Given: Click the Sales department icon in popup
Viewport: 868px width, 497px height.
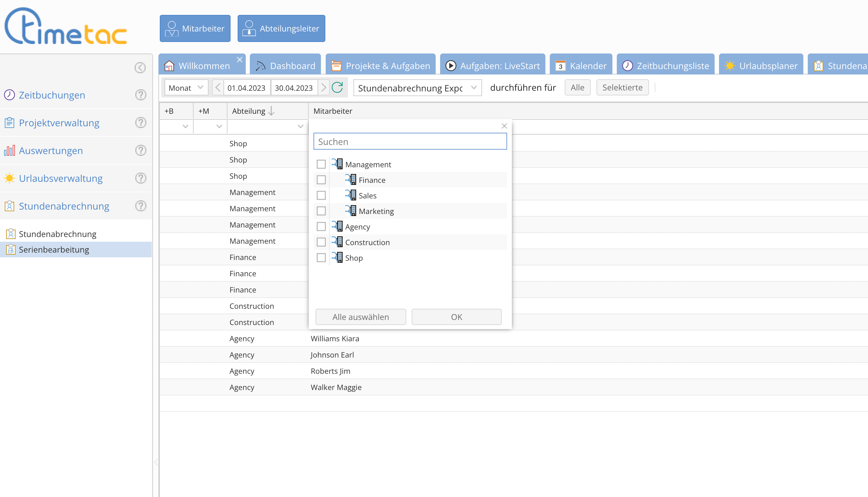Looking at the screenshot, I should point(350,195).
